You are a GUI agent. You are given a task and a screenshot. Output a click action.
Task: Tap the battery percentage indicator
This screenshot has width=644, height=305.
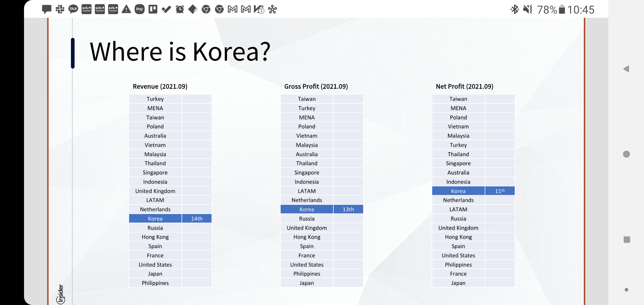pos(547,10)
